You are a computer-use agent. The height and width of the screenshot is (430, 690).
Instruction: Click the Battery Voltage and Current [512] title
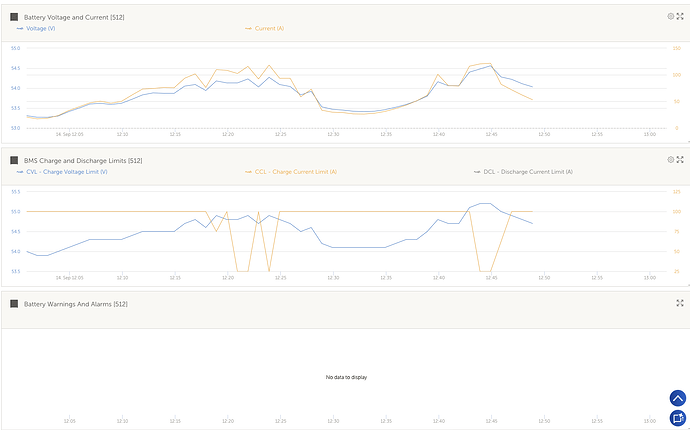tap(74, 18)
